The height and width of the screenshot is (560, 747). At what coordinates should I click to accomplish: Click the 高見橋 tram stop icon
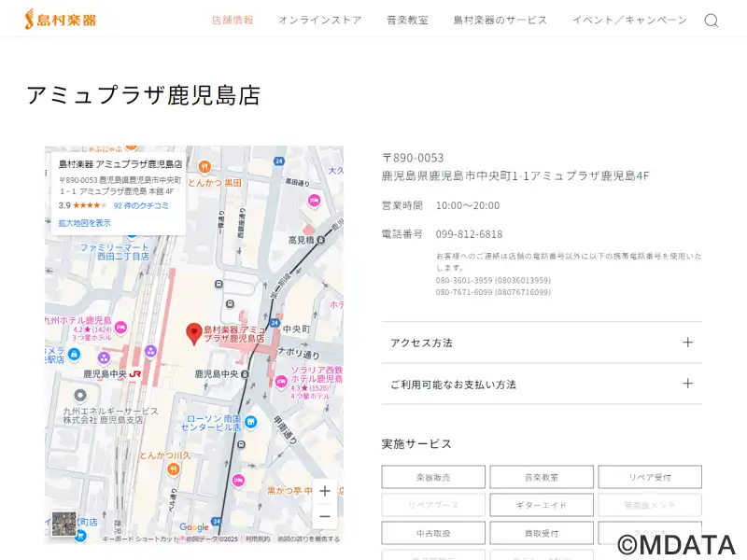pyautogui.click(x=320, y=240)
